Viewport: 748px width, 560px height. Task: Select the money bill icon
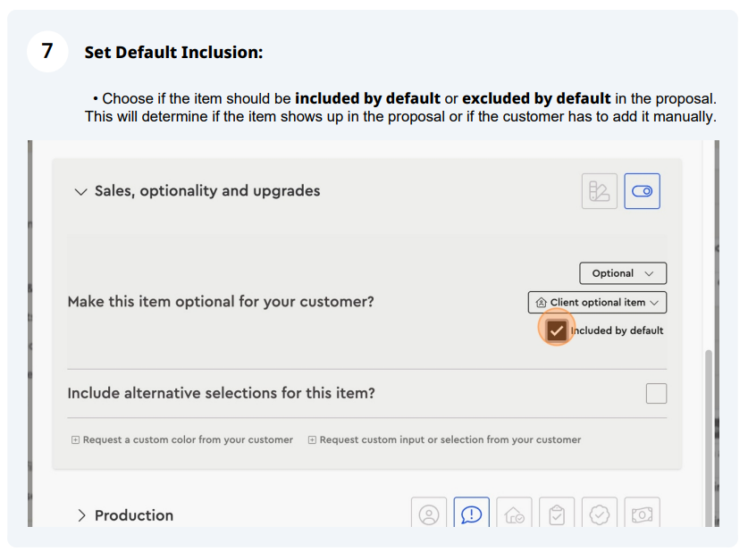tap(642, 514)
